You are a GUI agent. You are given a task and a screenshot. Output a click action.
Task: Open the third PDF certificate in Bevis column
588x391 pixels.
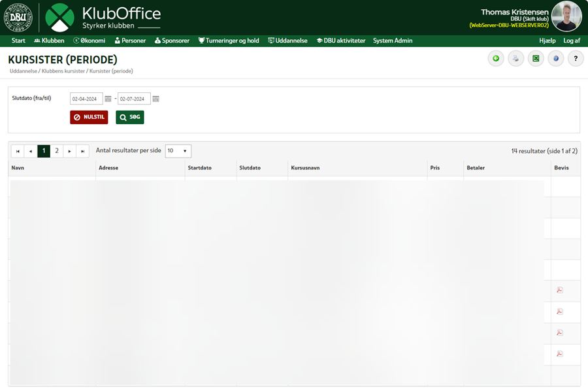click(x=560, y=333)
